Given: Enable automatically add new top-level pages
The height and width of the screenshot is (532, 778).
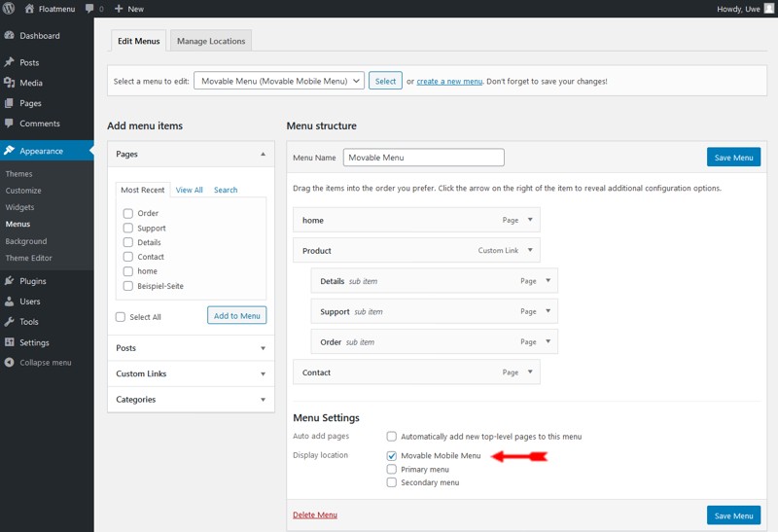Looking at the screenshot, I should click(x=392, y=437).
